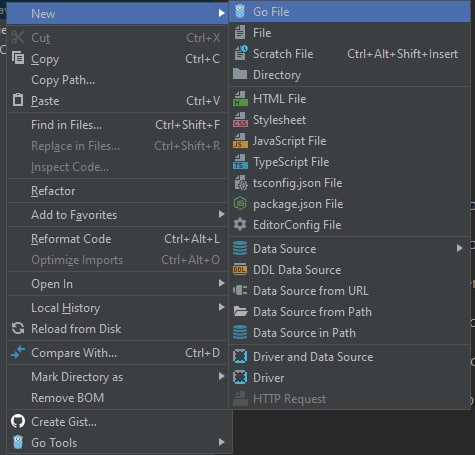Expand the New submenu arrow
The width and height of the screenshot is (475, 455).
coord(221,13)
